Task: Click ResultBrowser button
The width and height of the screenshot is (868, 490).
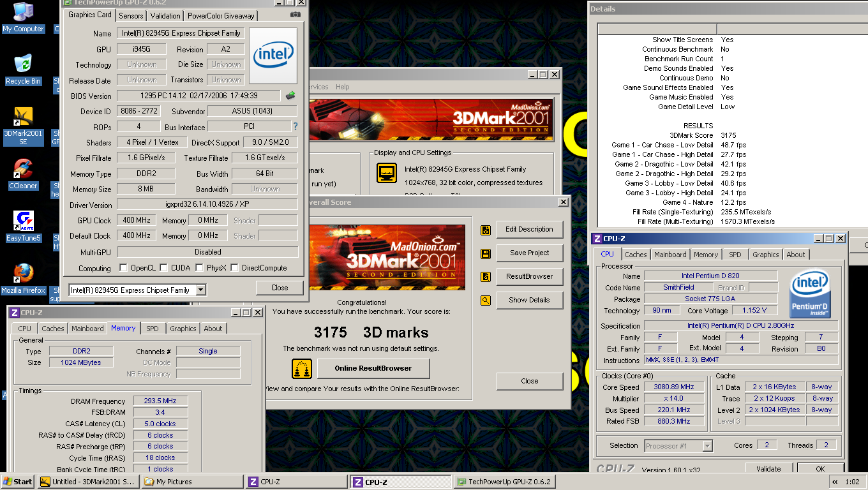Action: pos(529,277)
